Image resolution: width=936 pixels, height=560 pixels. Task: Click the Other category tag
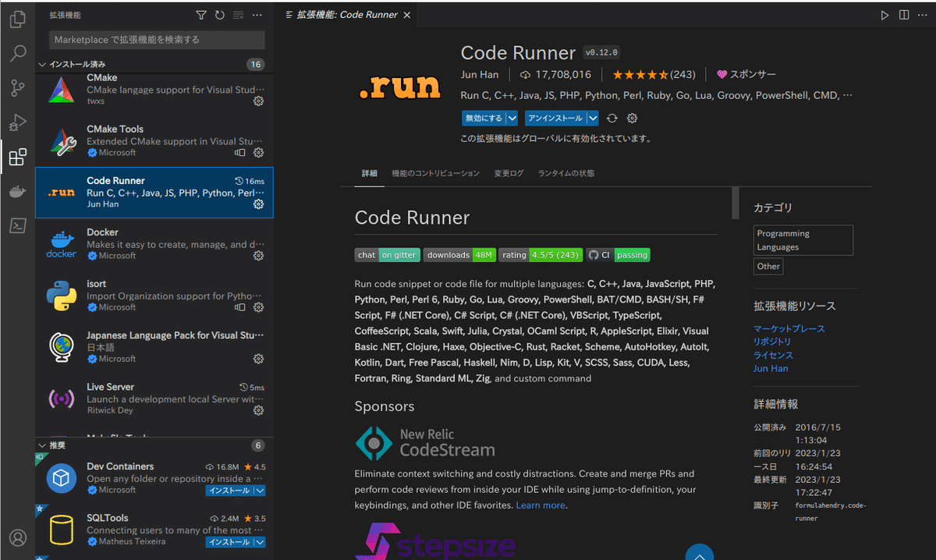(768, 266)
